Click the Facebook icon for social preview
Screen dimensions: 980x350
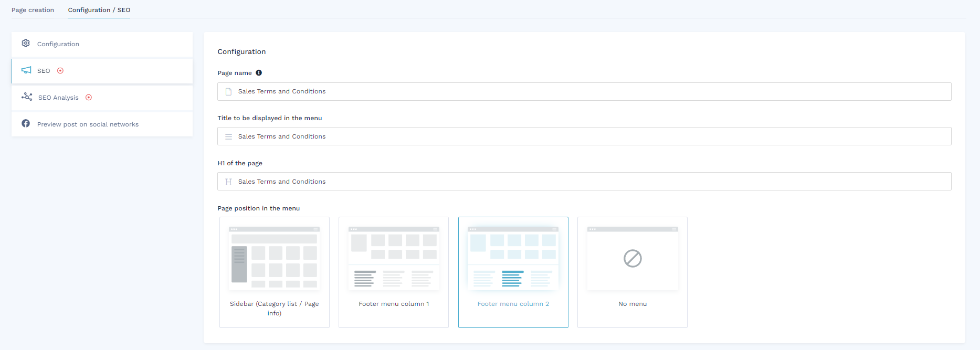tap(26, 124)
